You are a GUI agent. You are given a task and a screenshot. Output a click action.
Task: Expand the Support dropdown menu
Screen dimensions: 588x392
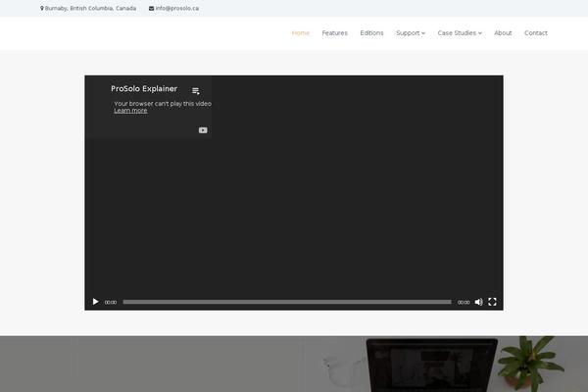411,33
